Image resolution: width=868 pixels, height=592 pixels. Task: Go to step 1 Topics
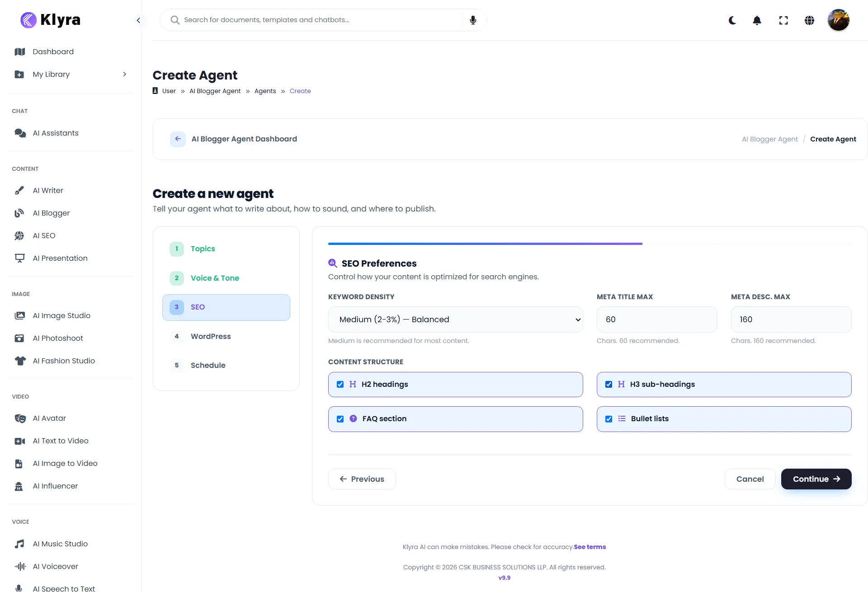tap(226, 249)
